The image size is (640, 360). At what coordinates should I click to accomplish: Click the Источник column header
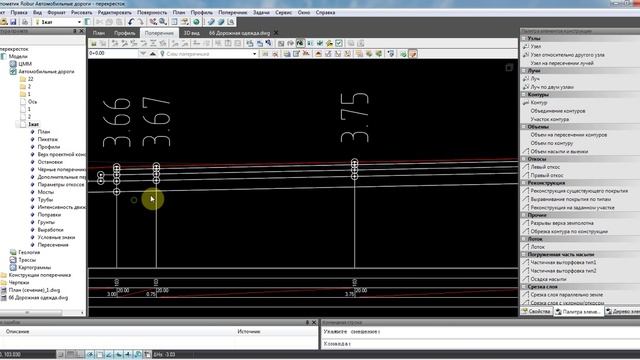pyautogui.click(x=249, y=331)
